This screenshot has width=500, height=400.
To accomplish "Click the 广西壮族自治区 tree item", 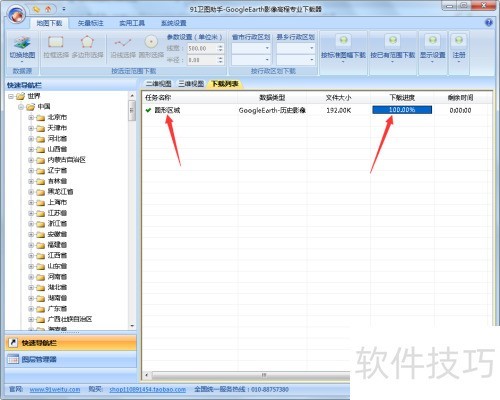I will pyautogui.click(x=70, y=319).
